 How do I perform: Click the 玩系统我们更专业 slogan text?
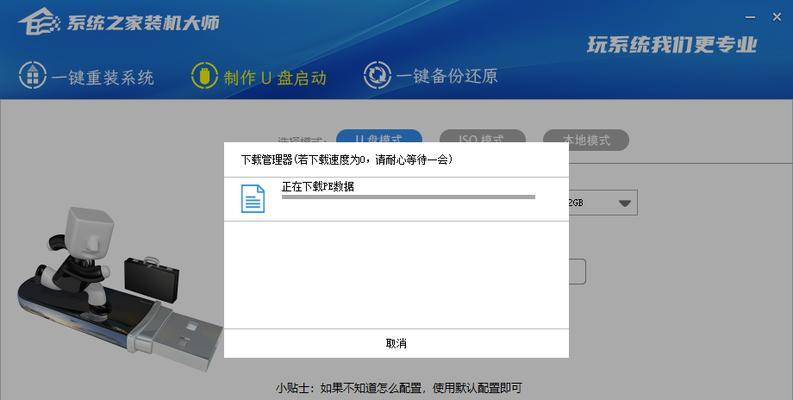(672, 45)
